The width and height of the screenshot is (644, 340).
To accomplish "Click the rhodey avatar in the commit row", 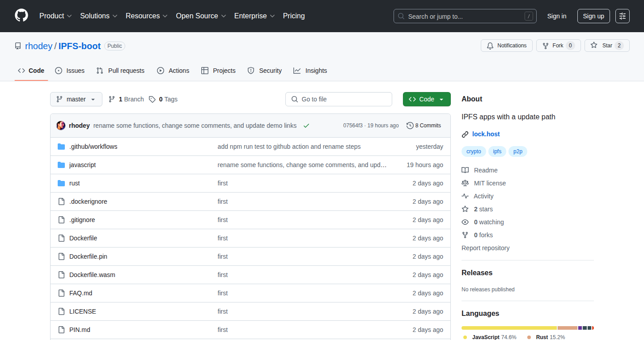I will click(x=61, y=126).
